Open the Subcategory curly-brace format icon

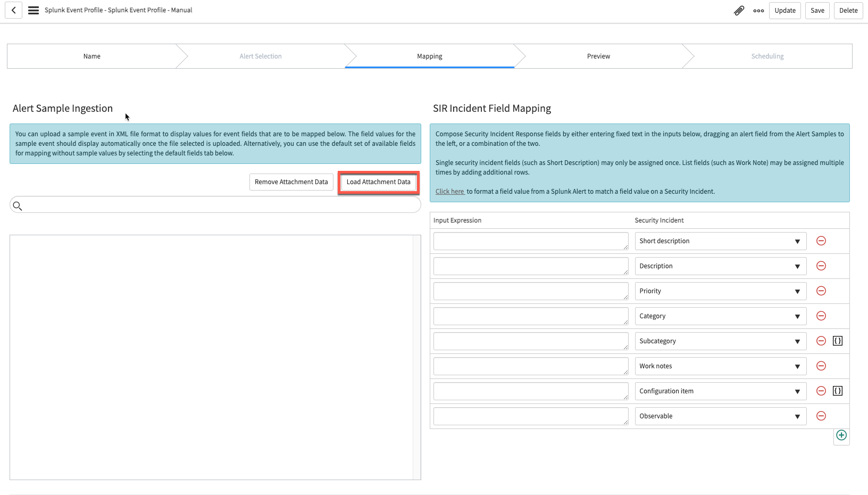[x=838, y=341]
